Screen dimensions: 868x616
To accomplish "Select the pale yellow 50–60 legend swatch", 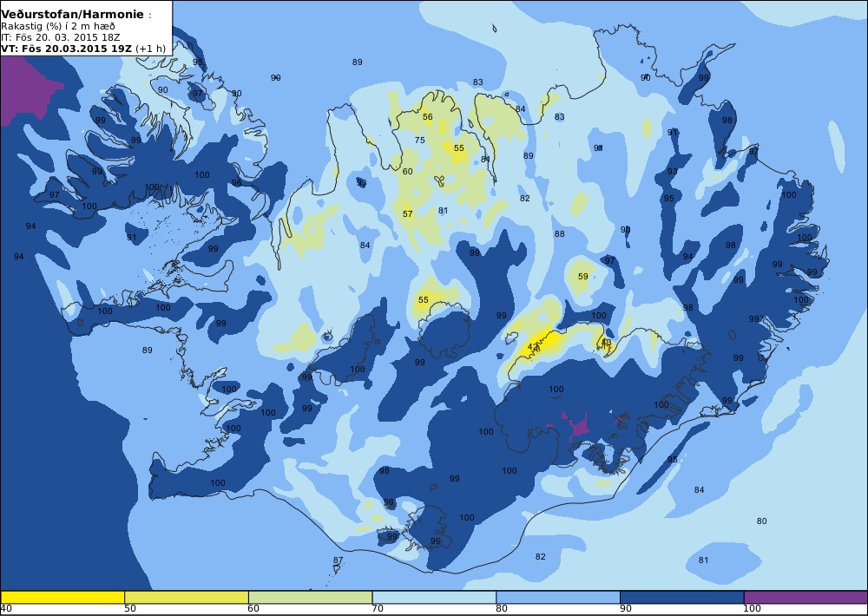I will [187, 597].
